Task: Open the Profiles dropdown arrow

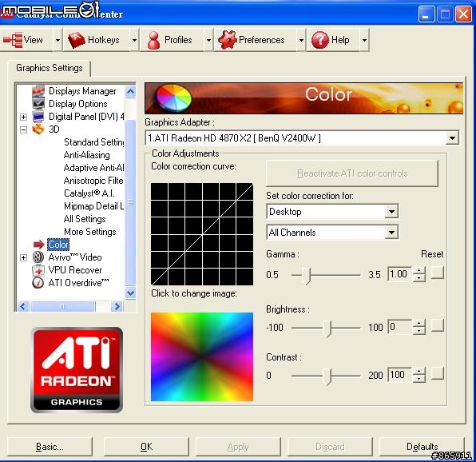Action: [x=208, y=40]
